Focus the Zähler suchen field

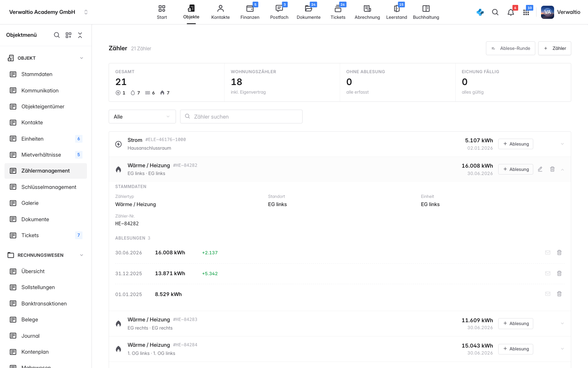pyautogui.click(x=241, y=117)
